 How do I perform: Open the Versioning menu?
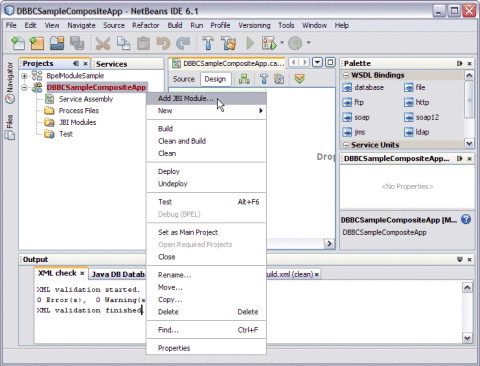point(254,26)
